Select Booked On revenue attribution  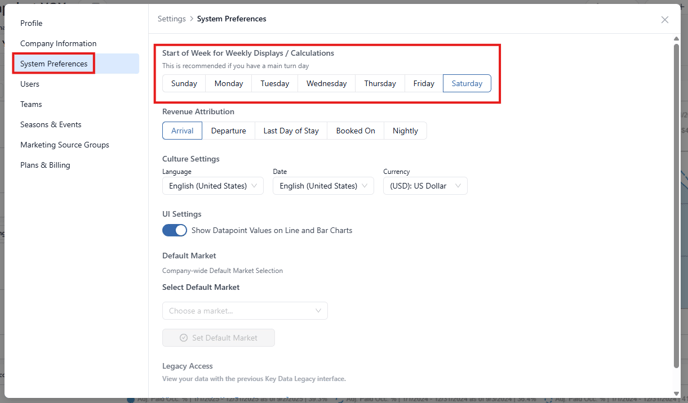tap(355, 131)
